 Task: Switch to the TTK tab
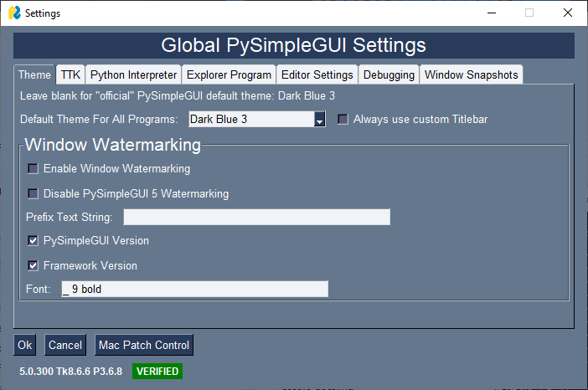[x=70, y=74]
